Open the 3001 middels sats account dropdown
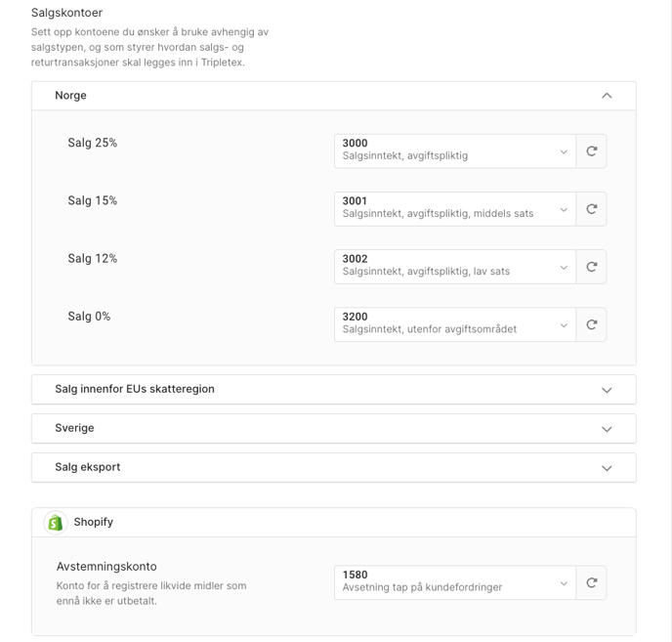Screen dimensions: 672x642 click(x=455, y=209)
